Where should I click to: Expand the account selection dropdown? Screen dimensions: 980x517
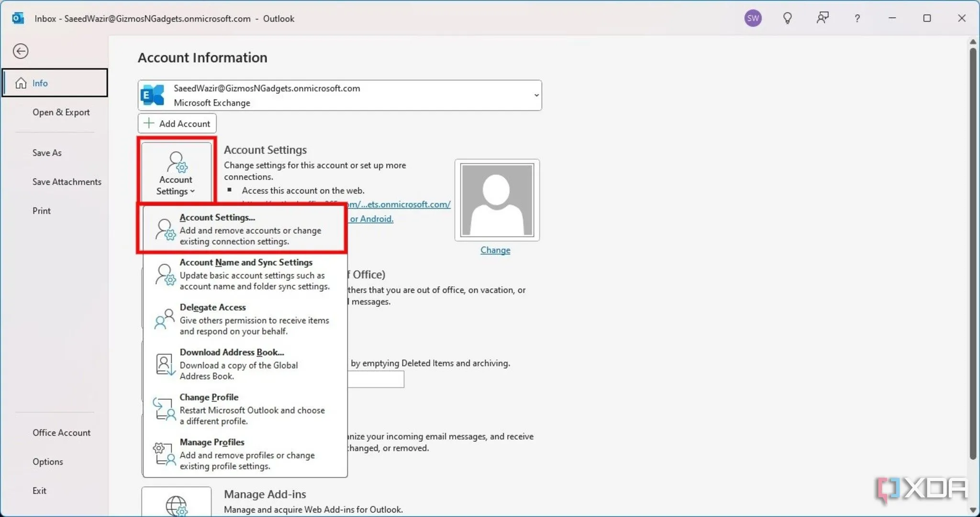click(536, 95)
